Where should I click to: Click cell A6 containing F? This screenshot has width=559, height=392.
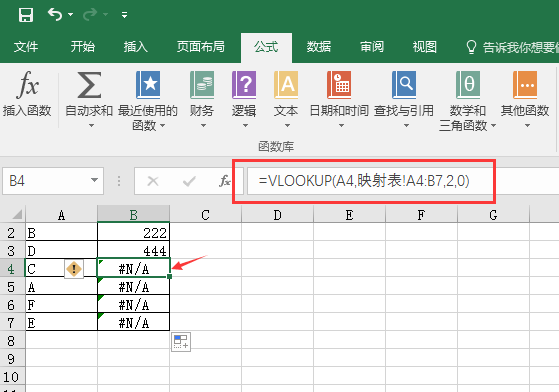tap(61, 304)
